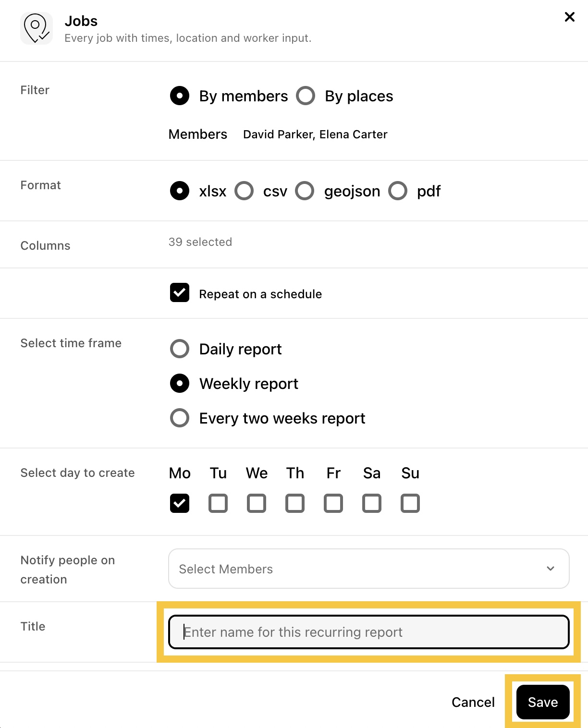Select Daily report time frame
The width and height of the screenshot is (588, 728).
180,349
